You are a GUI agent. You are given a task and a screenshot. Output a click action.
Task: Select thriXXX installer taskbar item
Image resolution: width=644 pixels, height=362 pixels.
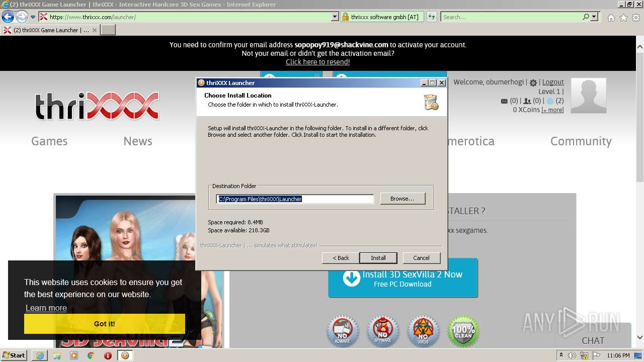tap(125, 355)
